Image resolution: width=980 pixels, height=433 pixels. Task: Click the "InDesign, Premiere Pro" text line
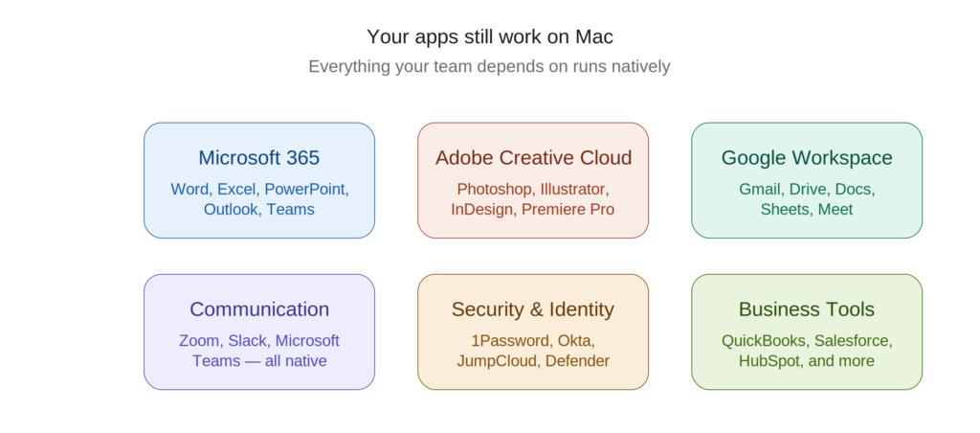533,209
